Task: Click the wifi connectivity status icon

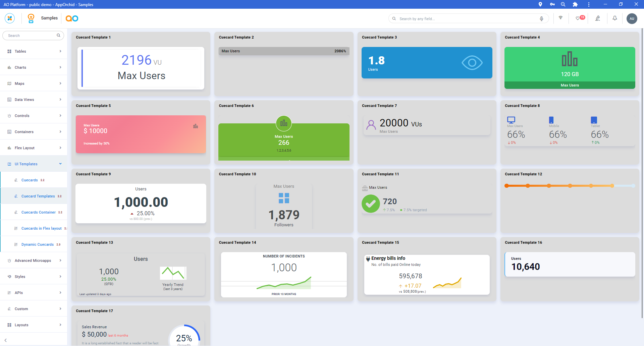Action: click(x=560, y=18)
